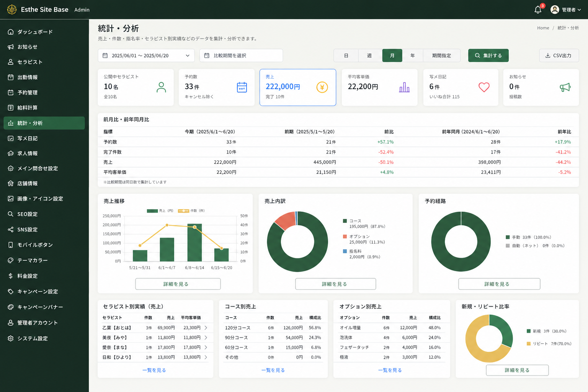Viewport: 588px width, 392px height.
Task: Expand the 愛奈【まな】 row chevron
Action: pyautogui.click(x=206, y=347)
